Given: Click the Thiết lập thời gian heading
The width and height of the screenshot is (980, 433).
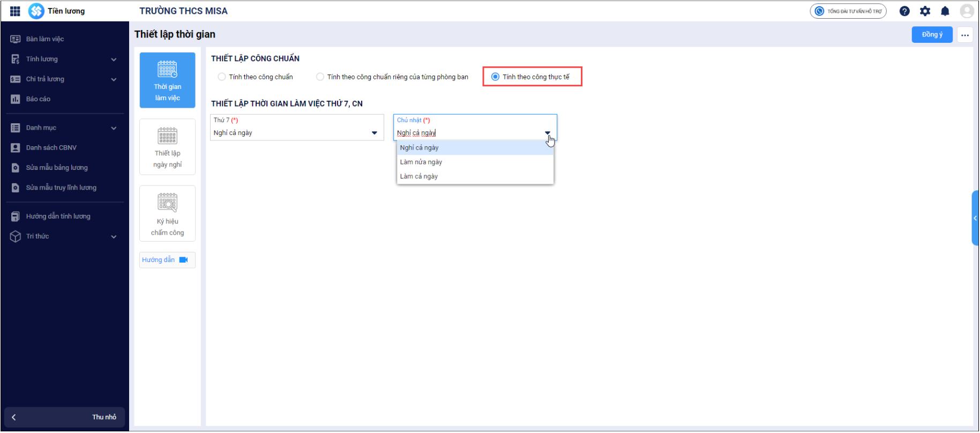Looking at the screenshot, I should 175,34.
